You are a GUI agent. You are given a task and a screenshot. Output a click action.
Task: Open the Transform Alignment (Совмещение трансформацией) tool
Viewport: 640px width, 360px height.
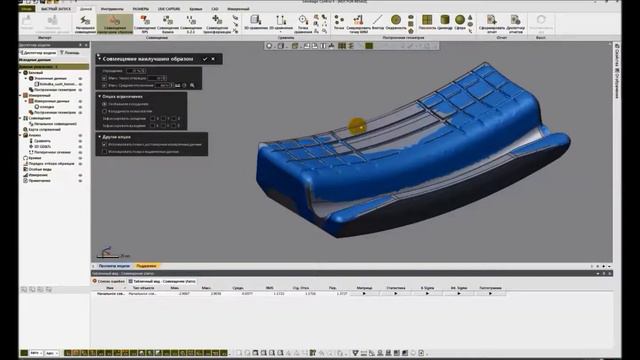(217, 24)
